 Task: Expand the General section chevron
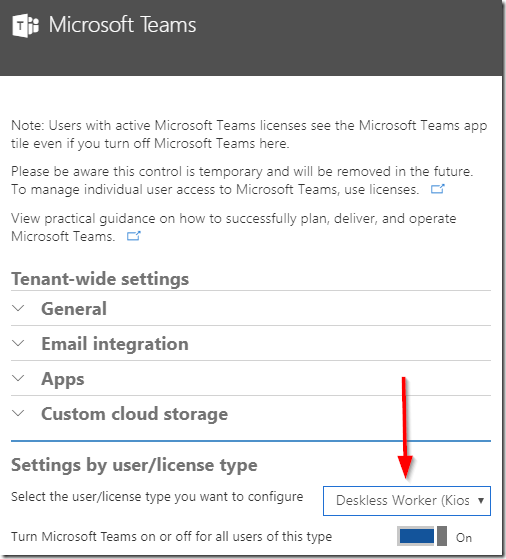[x=18, y=308]
